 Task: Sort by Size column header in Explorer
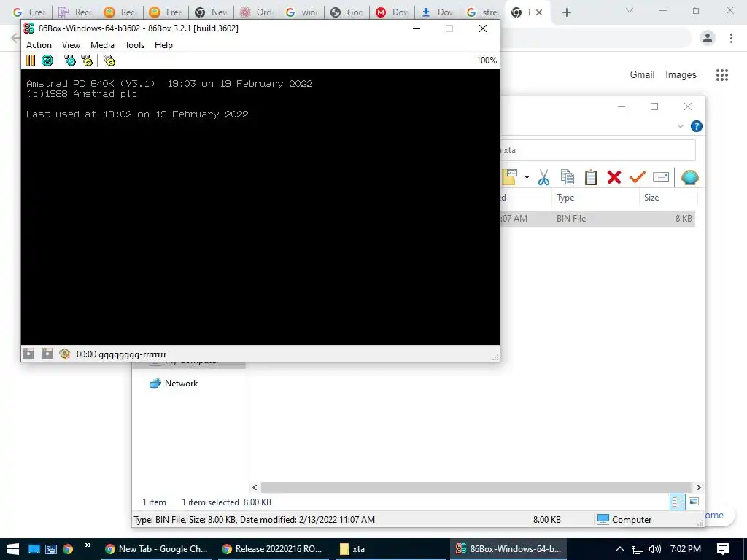tap(668, 197)
